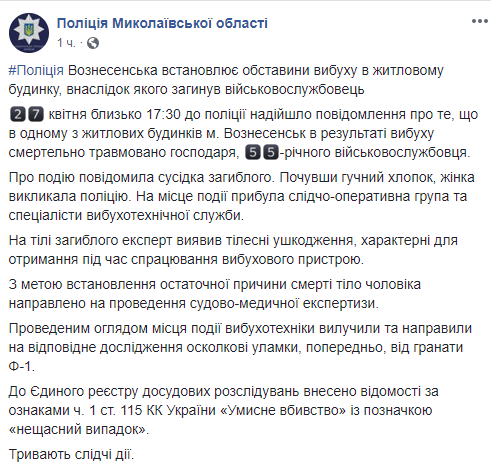
Task: Click the keycap 2 emoji before квітня
Action: click(x=17, y=115)
